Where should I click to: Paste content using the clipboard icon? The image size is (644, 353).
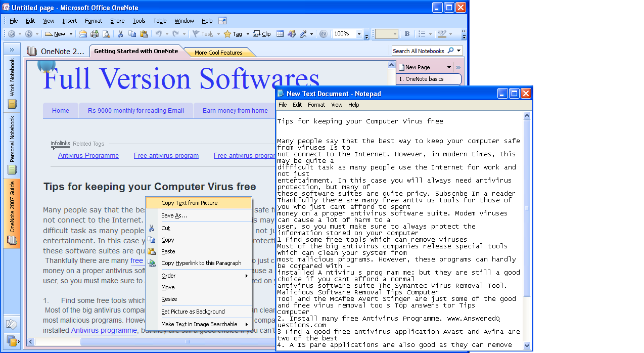[144, 34]
